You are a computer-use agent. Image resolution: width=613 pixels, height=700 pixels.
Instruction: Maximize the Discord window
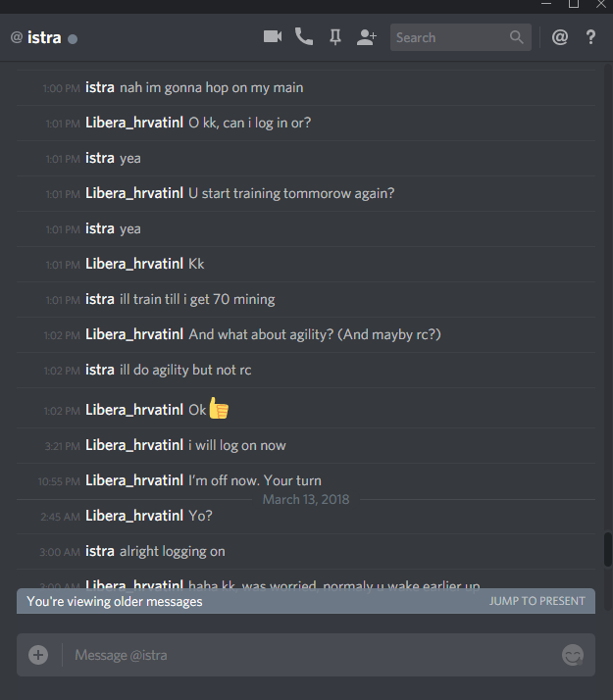click(x=574, y=5)
